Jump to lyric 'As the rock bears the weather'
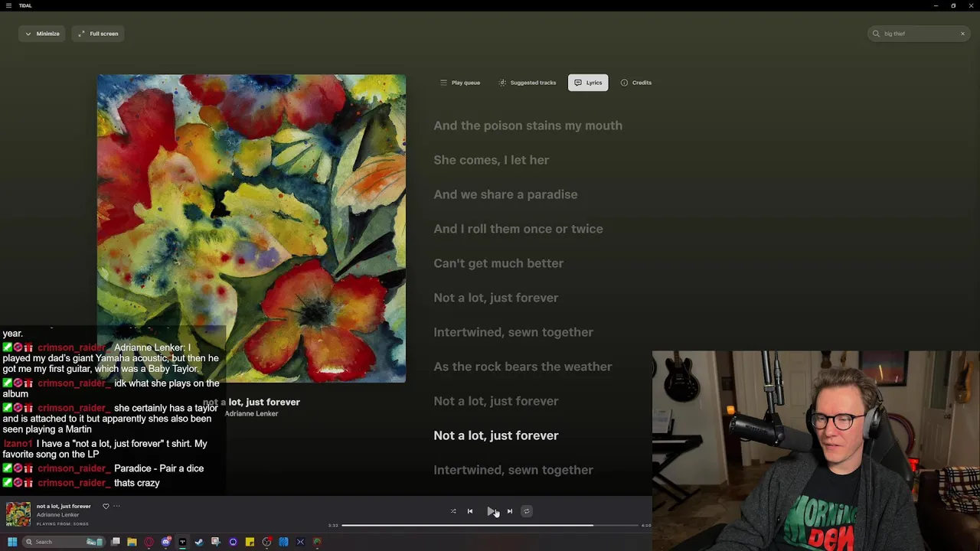The image size is (980, 551). tap(522, 367)
